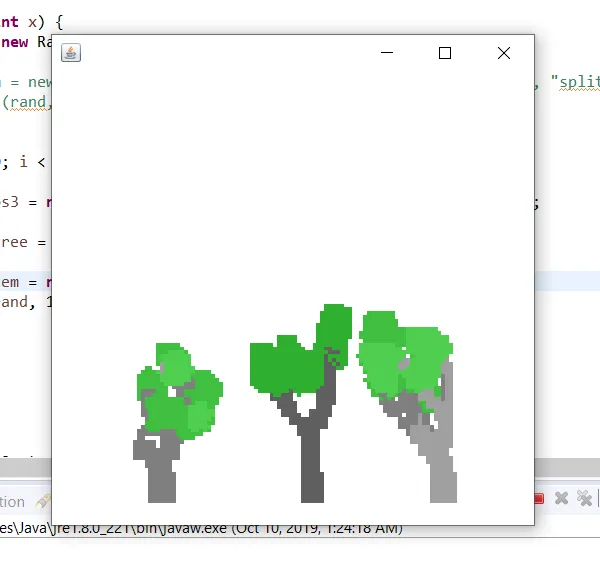This screenshot has height=574, width=600.
Task: Click the right light-gray trunk tree drawing
Action: (406, 406)
